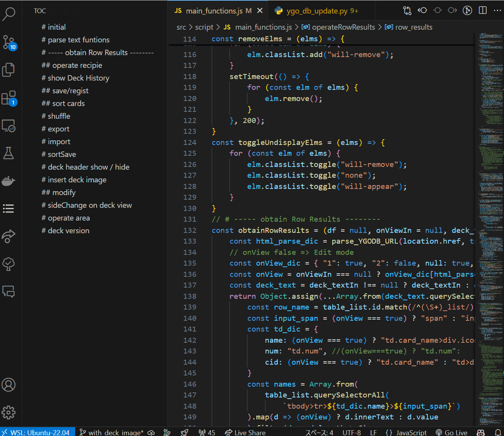Click the Go Back navigation arrow
504x436 pixels.
point(422,10)
